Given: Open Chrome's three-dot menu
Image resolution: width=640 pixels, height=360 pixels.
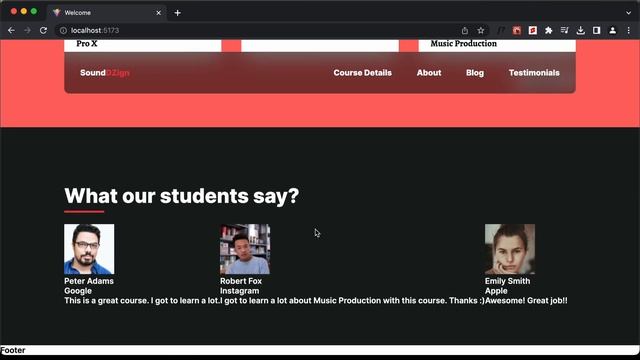Looking at the screenshot, I should 629,31.
